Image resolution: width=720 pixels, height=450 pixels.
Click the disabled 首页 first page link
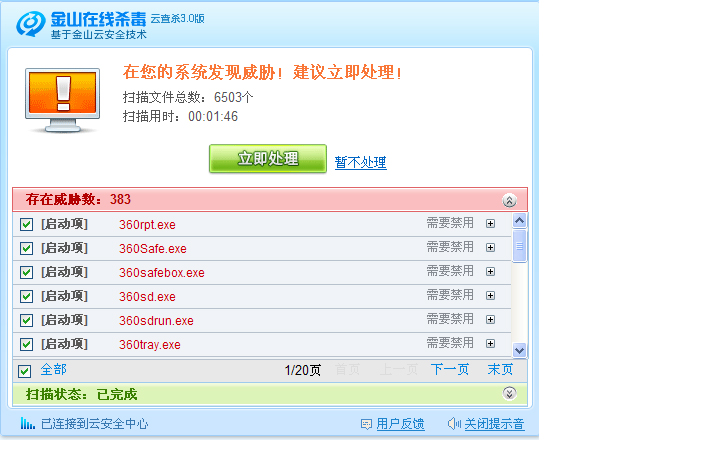click(347, 369)
